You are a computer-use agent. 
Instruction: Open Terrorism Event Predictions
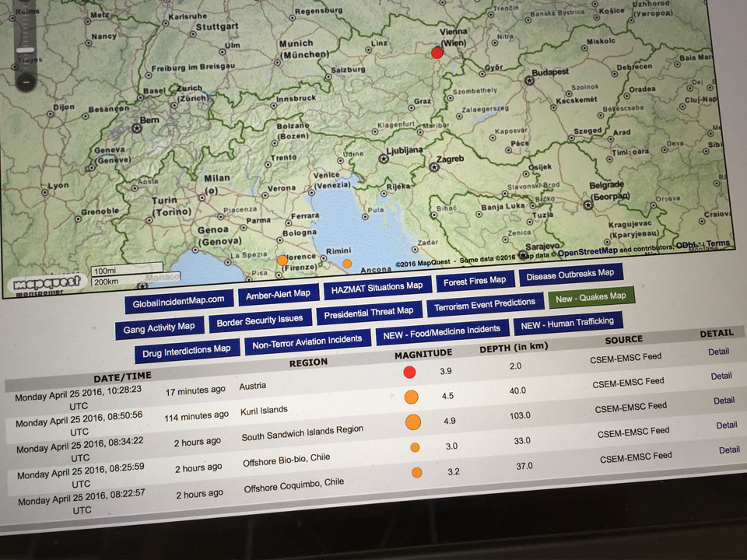[485, 304]
